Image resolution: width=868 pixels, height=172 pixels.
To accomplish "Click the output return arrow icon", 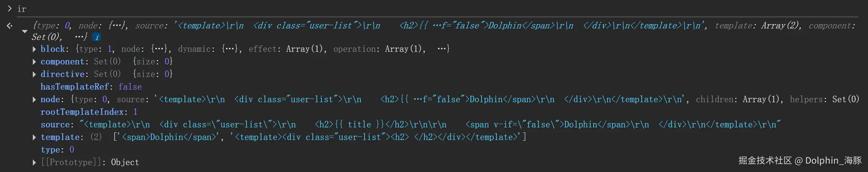I will coord(10,26).
